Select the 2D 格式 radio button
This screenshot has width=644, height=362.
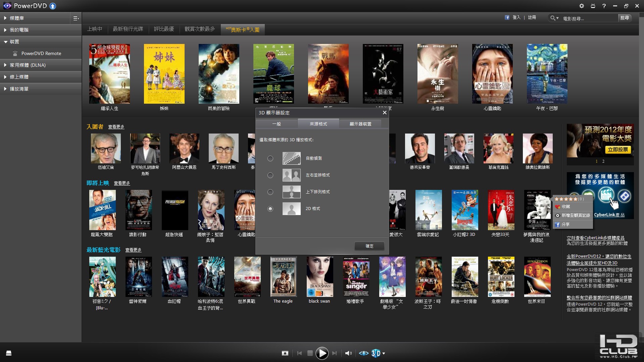[270, 209]
